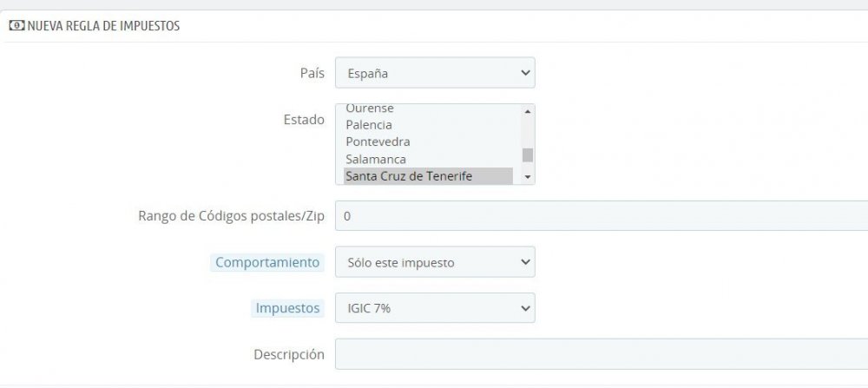This screenshot has height=388, width=868.
Task: Click the highlighted Impuestos help label
Action: [x=287, y=308]
